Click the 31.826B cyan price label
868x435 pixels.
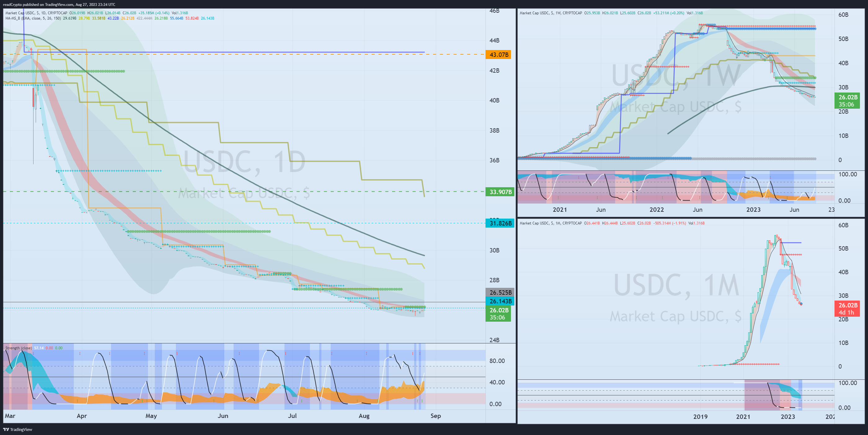[x=500, y=223]
